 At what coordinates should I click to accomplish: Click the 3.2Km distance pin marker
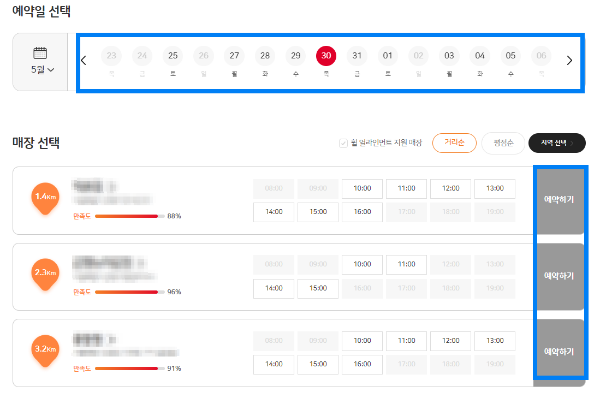pyautogui.click(x=45, y=351)
